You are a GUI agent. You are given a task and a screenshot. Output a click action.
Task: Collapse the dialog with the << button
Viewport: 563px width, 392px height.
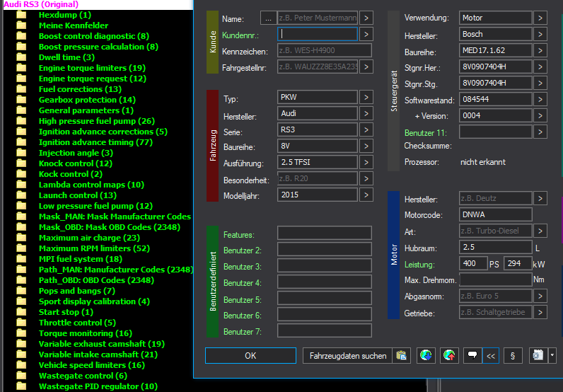pyautogui.click(x=491, y=356)
